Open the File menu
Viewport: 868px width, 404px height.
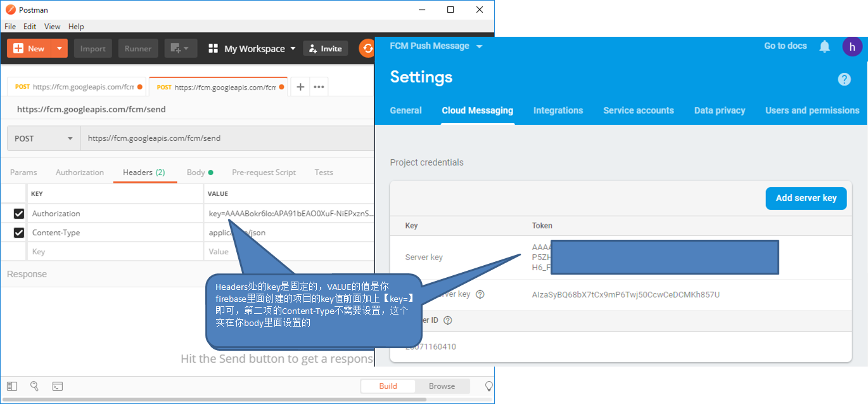point(10,27)
